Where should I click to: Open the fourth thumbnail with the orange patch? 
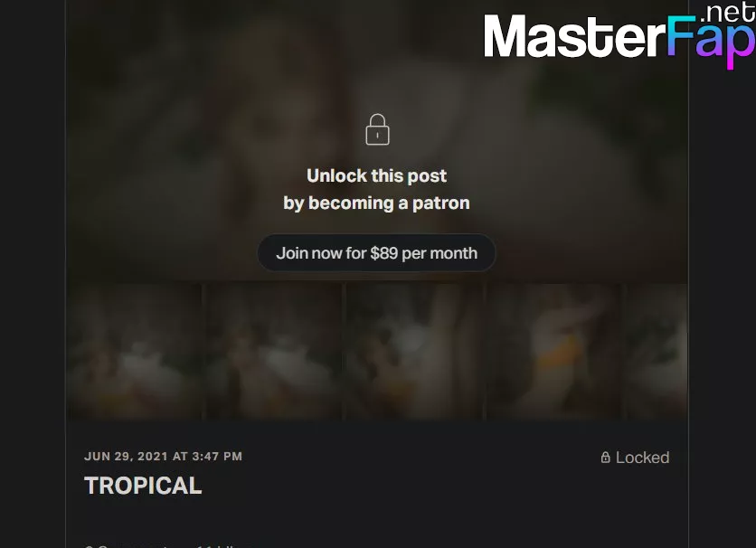tap(554, 352)
